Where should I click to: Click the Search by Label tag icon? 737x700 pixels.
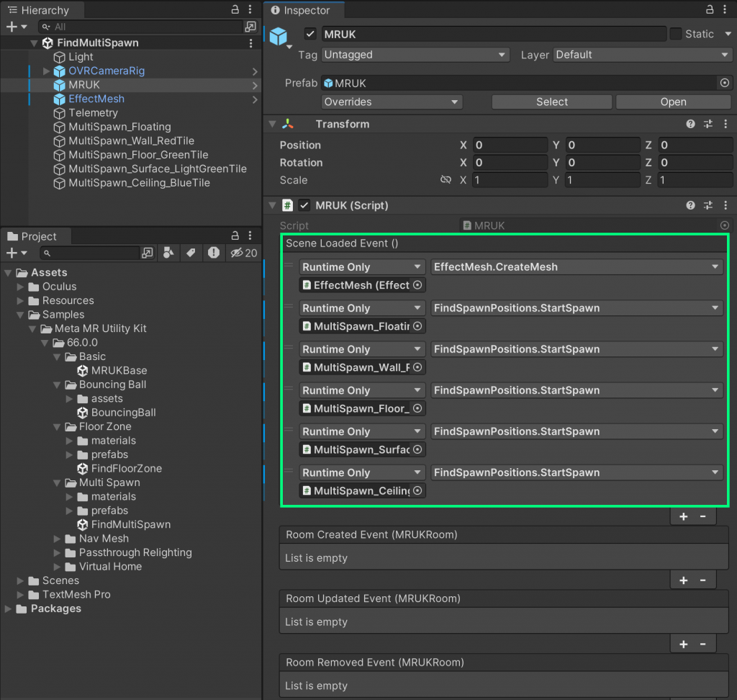click(191, 253)
